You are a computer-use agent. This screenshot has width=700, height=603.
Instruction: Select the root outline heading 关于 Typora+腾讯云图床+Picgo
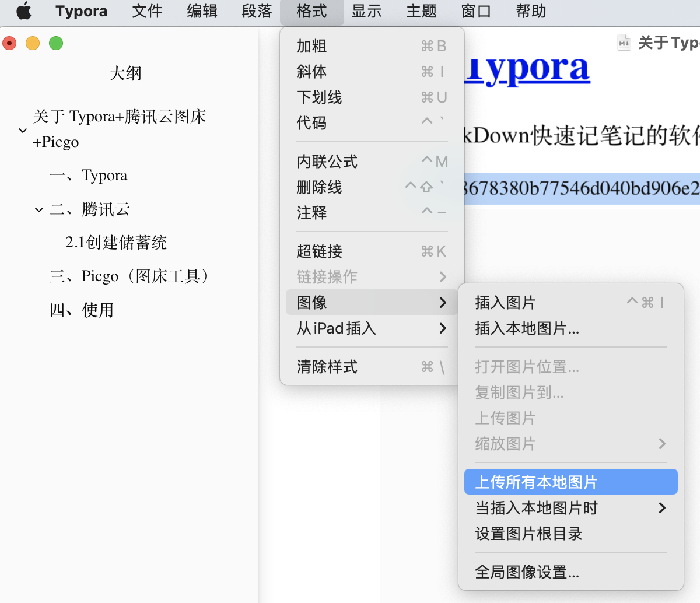tap(120, 129)
